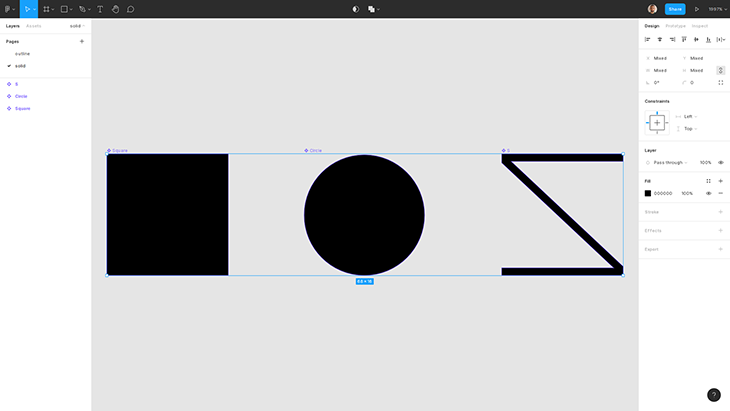Viewport: 730px width, 411px height.
Task: Switch to the Assets tab
Action: point(34,26)
